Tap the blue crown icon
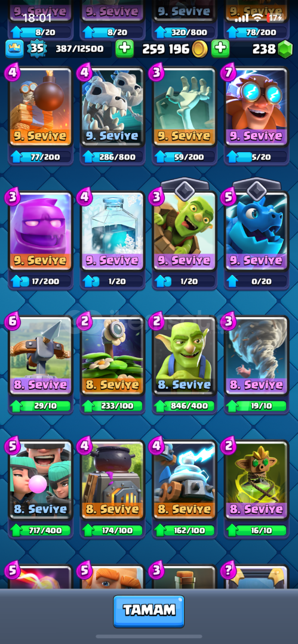 click(14, 49)
